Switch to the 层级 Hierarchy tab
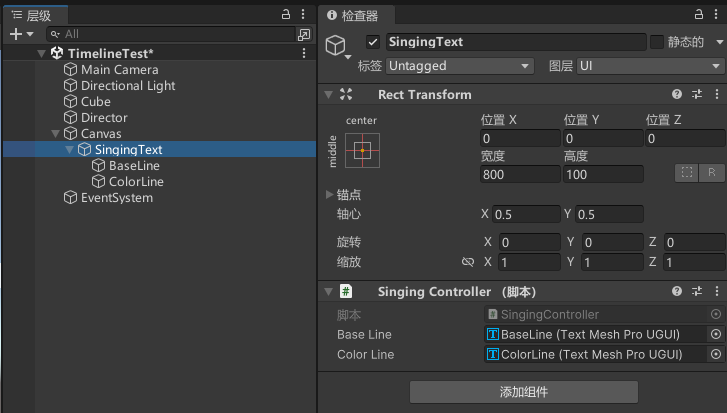This screenshot has width=727, height=413. tap(33, 14)
